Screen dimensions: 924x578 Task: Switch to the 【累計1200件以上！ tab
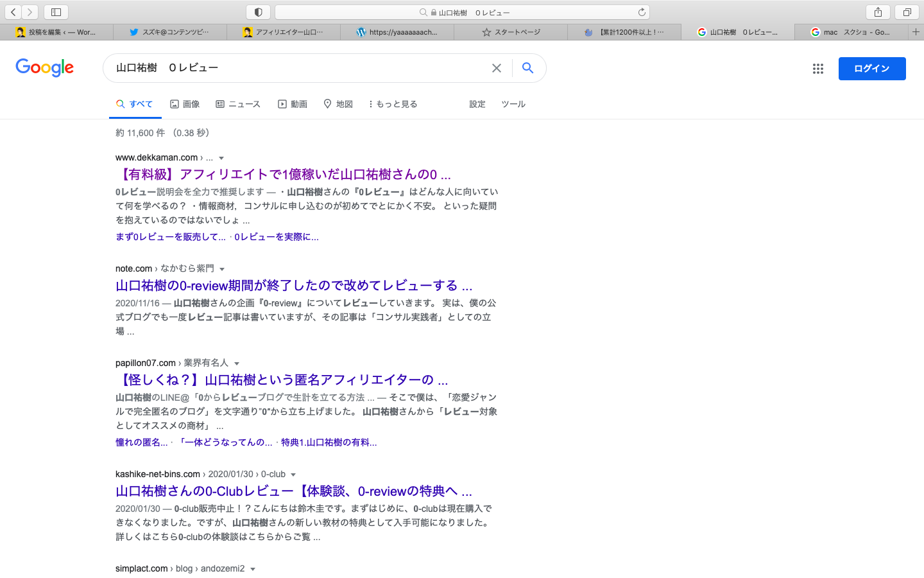[x=624, y=32]
